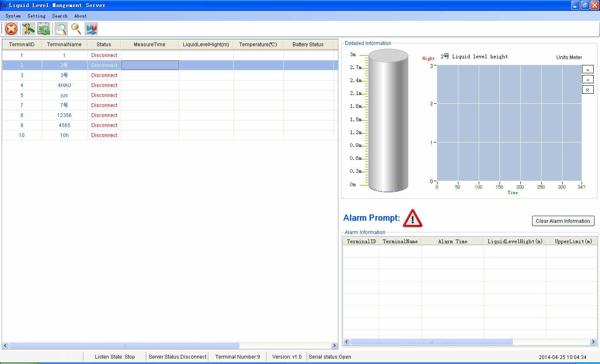Click the top chart button beside the graph
The image size is (600, 364).
(587, 70)
